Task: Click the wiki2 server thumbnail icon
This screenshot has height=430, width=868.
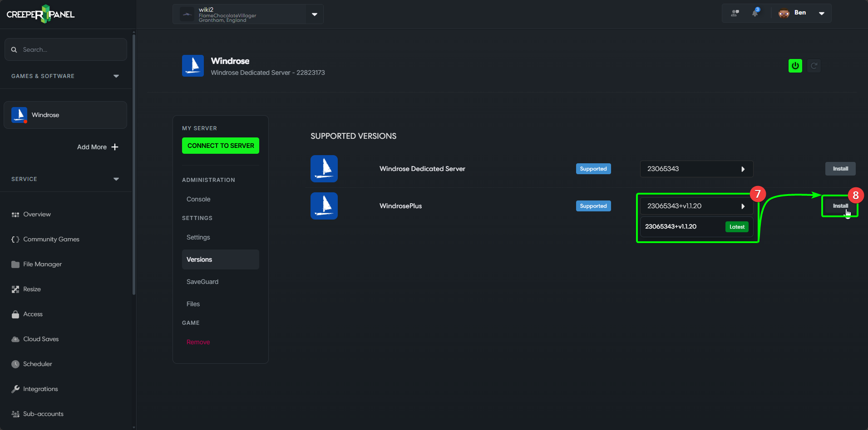Action: 187,14
